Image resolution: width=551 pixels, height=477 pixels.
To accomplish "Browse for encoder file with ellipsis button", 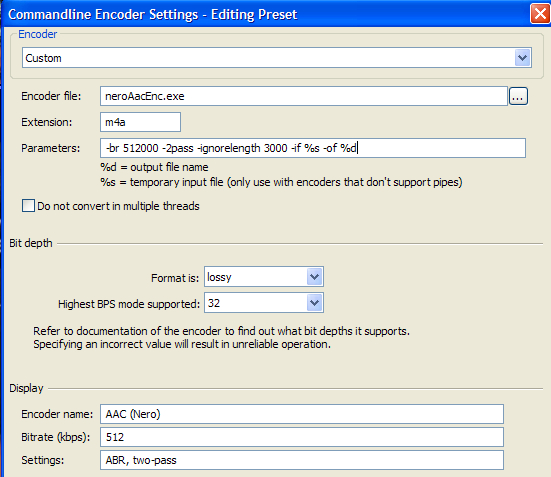I will [x=518, y=96].
